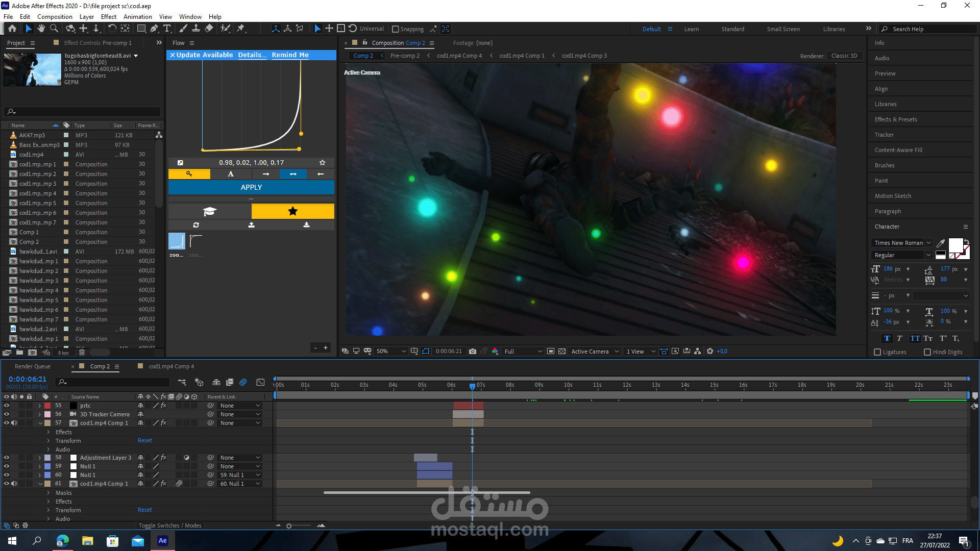Hide the prtc layer eye toggle
Screen dimensions: 980x551
7,406
